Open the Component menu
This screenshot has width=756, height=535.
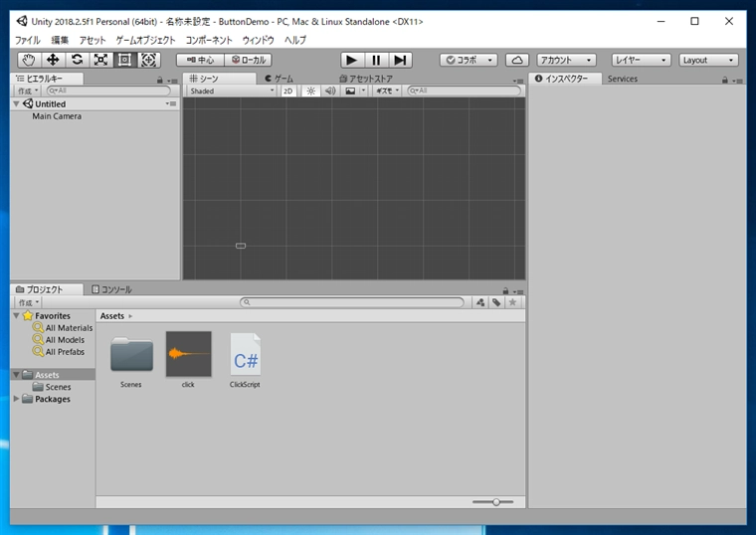pos(209,40)
